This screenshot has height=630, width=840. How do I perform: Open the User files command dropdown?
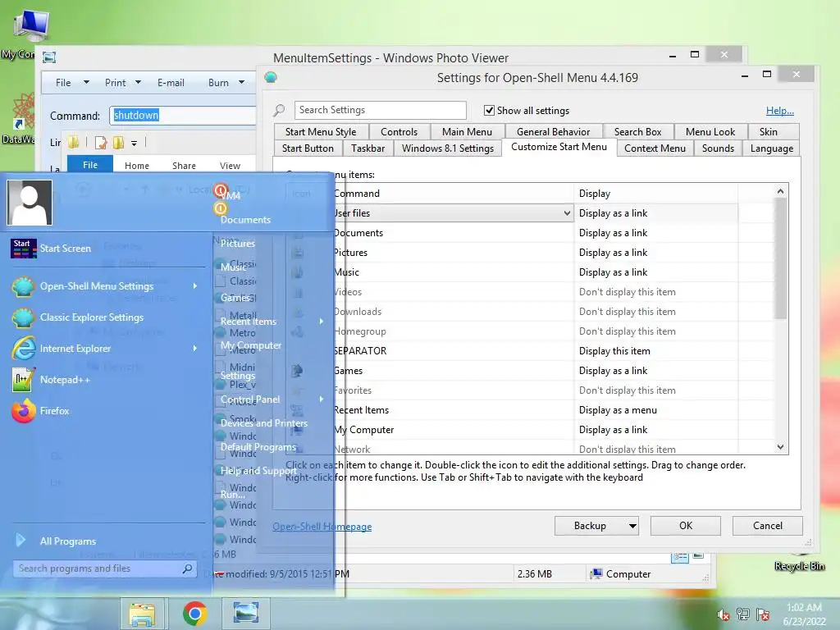567,213
